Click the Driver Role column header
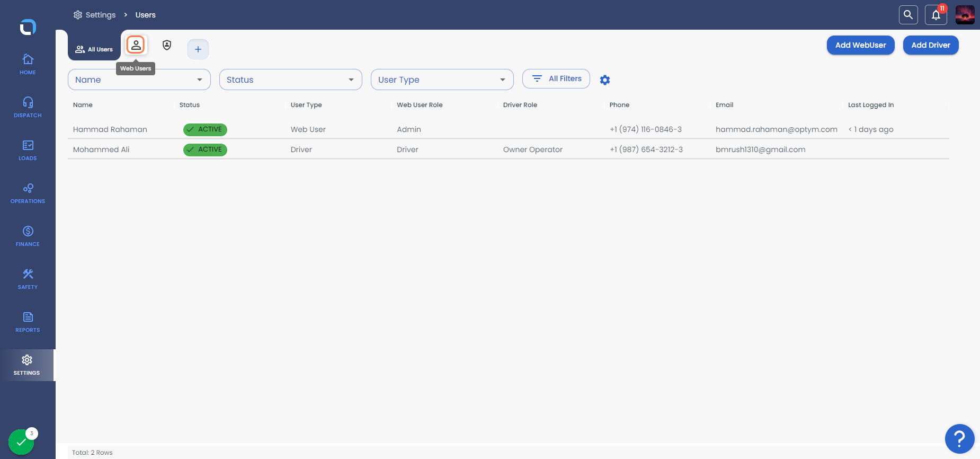Screen dimensions: 980x459 coord(520,105)
